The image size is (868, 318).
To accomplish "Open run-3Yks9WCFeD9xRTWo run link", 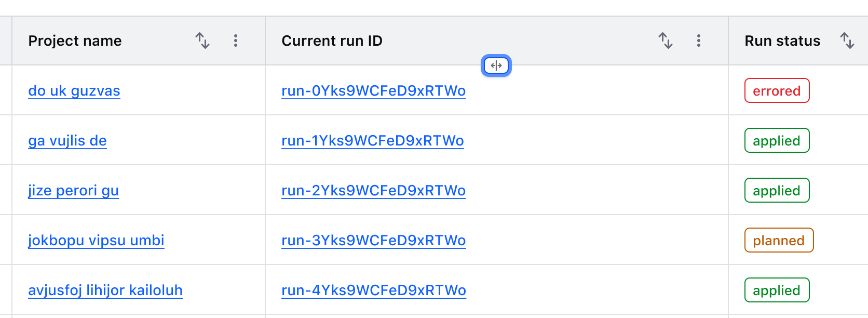I will pos(373,241).
